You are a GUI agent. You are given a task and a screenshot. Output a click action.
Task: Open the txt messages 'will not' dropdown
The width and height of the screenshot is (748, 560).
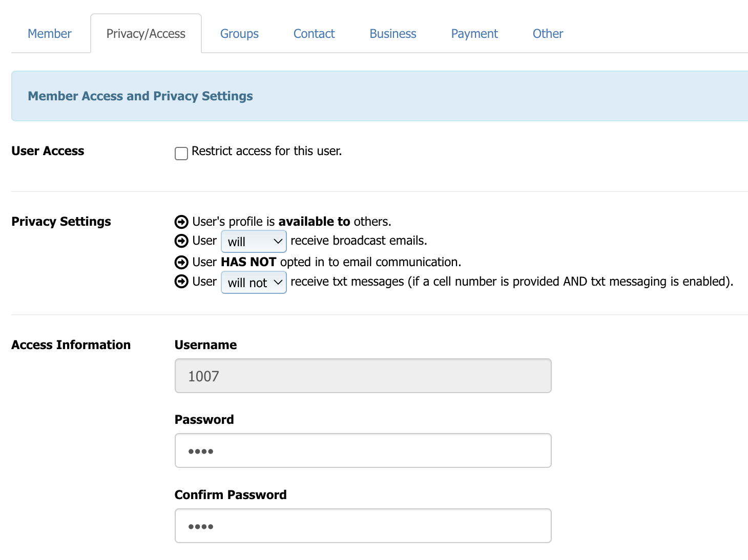click(254, 283)
